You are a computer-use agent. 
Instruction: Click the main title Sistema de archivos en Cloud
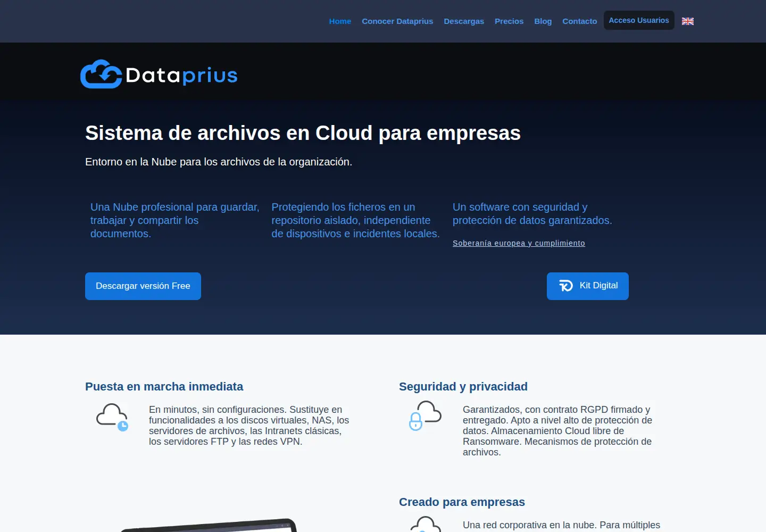pyautogui.click(x=303, y=133)
